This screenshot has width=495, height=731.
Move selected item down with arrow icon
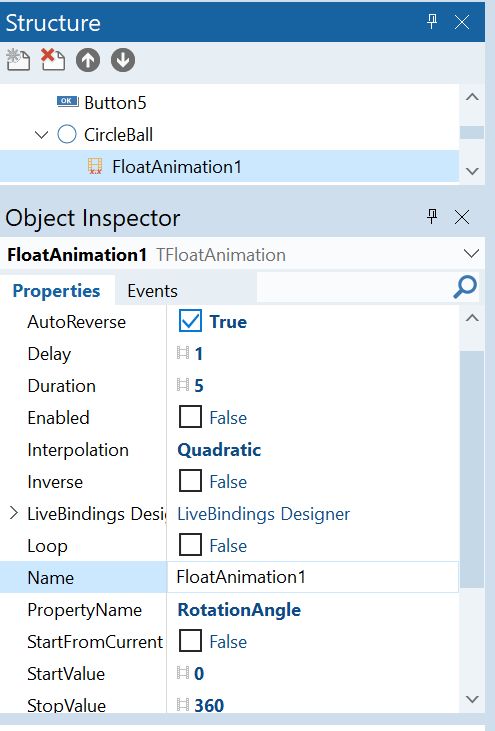(123, 60)
